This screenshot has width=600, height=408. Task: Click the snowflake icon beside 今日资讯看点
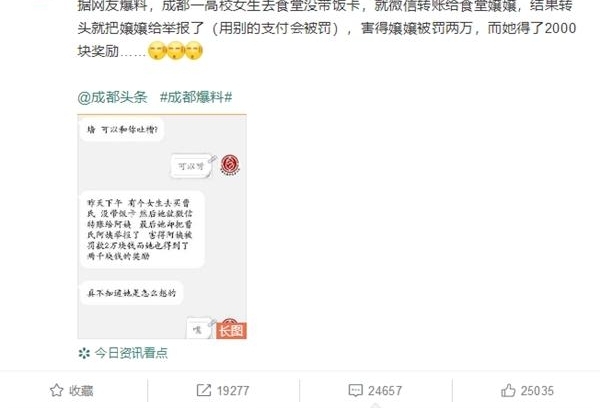(x=84, y=353)
